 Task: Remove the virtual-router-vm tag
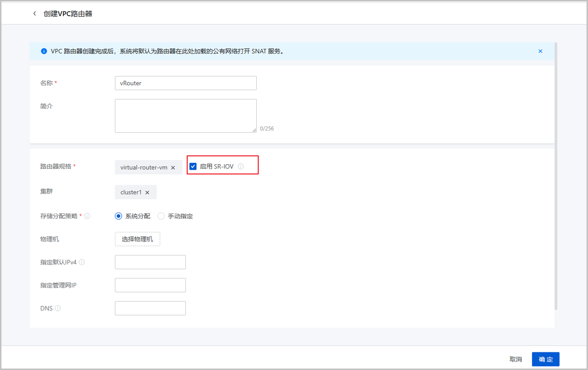(173, 168)
